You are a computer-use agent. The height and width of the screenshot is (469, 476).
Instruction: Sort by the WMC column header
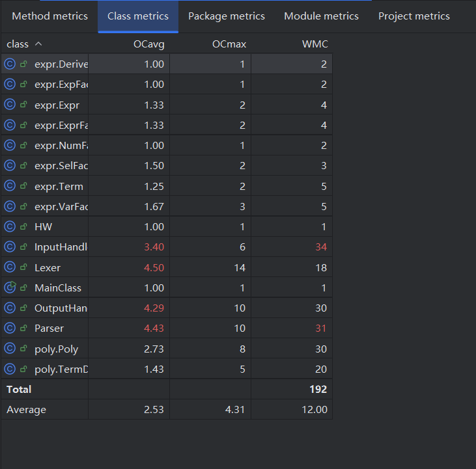pyautogui.click(x=315, y=44)
